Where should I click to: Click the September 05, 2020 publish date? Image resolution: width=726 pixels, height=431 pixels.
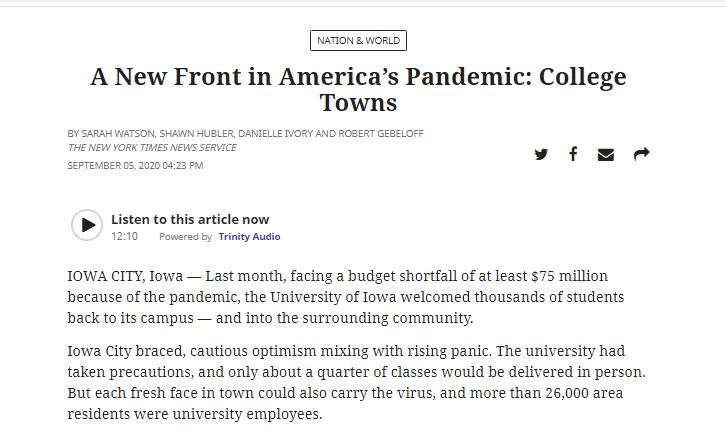pyautogui.click(x=135, y=166)
